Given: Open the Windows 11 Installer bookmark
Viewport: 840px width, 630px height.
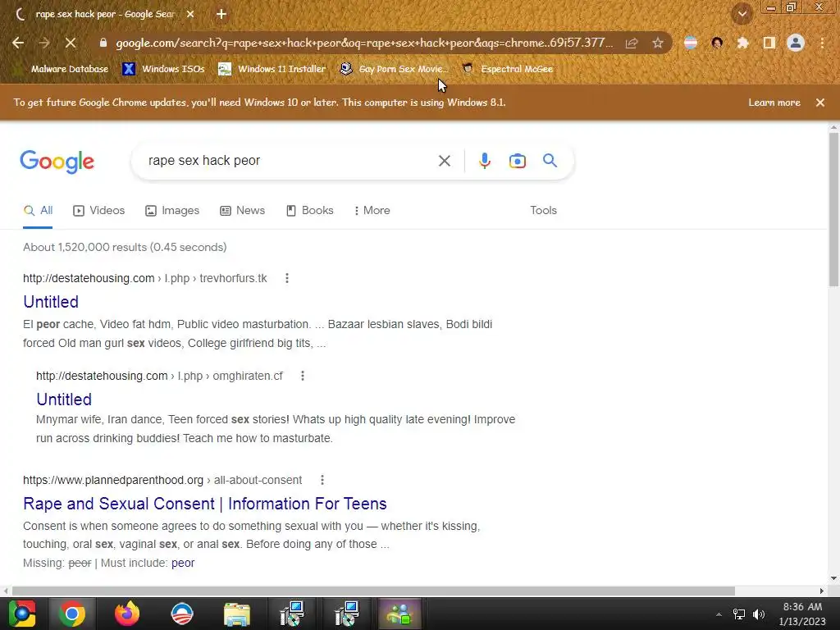Looking at the screenshot, I should click(x=272, y=69).
